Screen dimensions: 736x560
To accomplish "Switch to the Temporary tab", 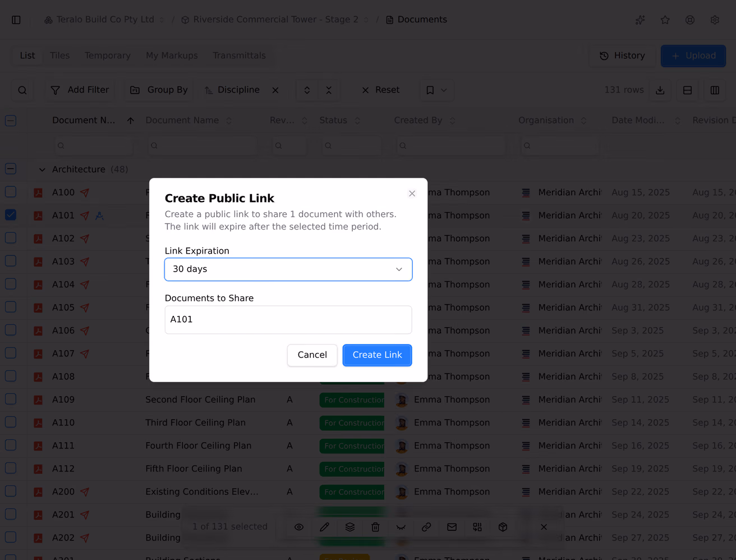I will 108,56.
